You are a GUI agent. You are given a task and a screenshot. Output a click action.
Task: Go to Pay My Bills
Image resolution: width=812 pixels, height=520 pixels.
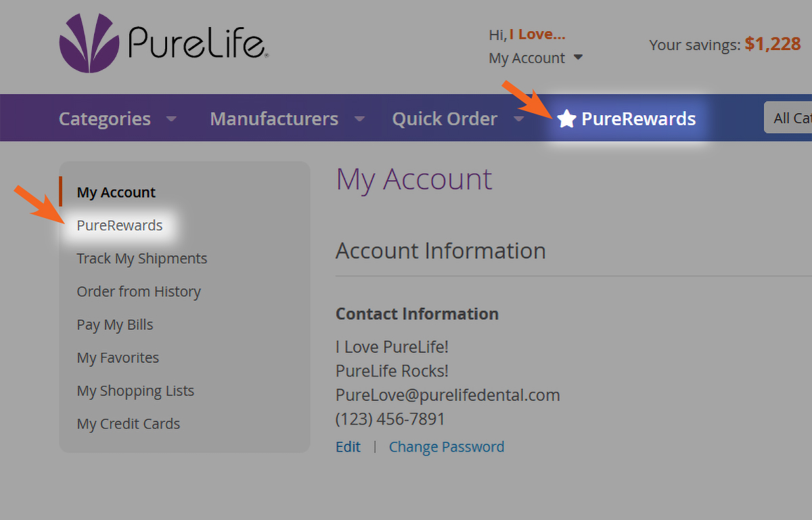115,325
